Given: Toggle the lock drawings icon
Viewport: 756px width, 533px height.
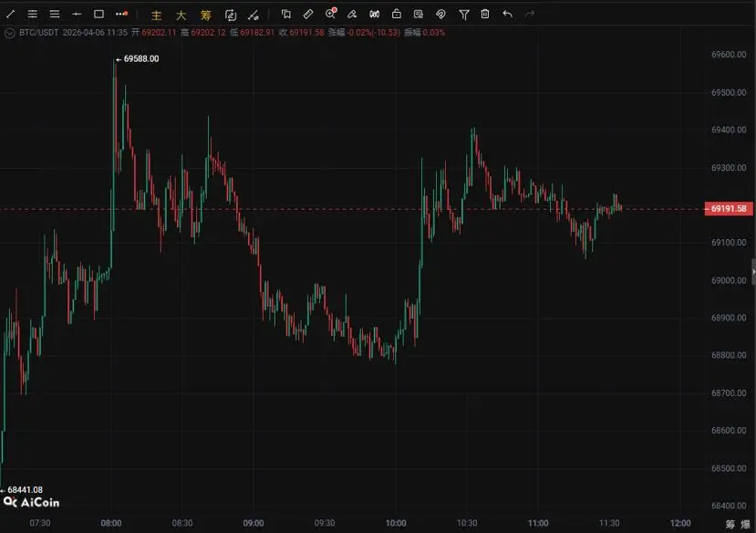Looking at the screenshot, I should coord(397,14).
